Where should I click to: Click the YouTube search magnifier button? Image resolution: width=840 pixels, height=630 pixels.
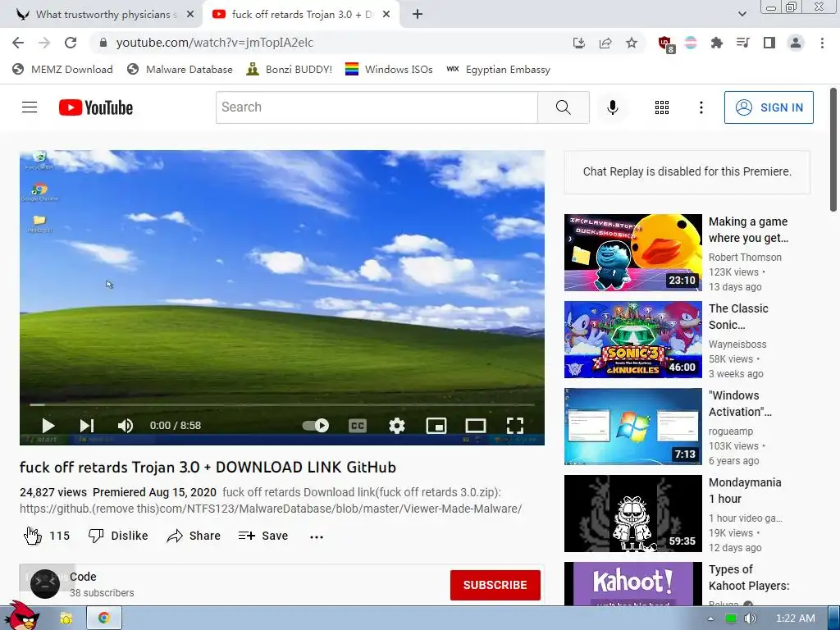tap(564, 107)
